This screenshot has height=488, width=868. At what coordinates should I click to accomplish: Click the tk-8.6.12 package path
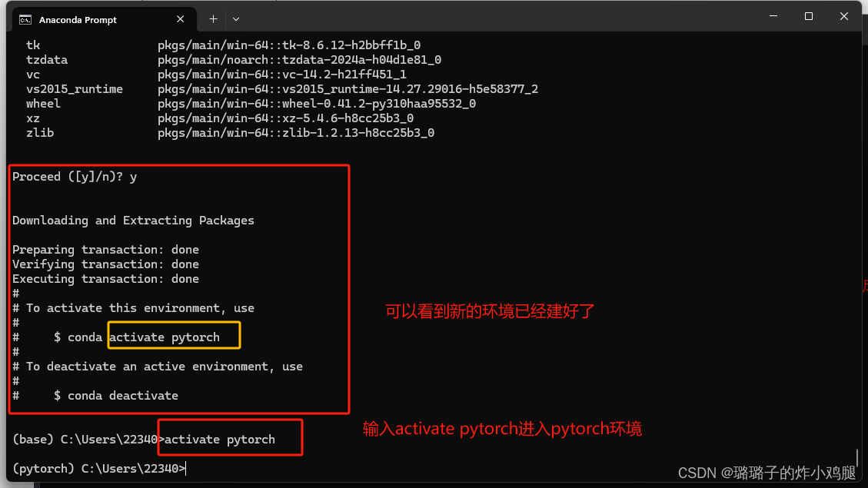click(x=289, y=45)
